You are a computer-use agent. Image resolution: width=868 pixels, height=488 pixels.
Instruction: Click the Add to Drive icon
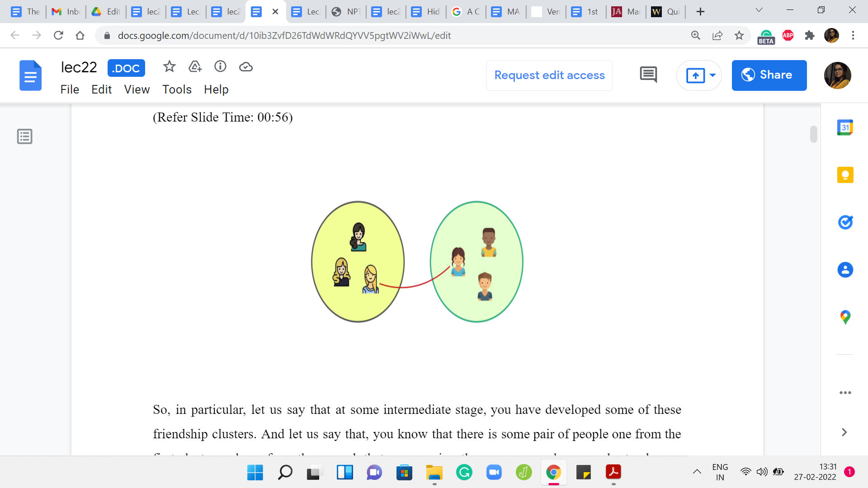click(195, 67)
